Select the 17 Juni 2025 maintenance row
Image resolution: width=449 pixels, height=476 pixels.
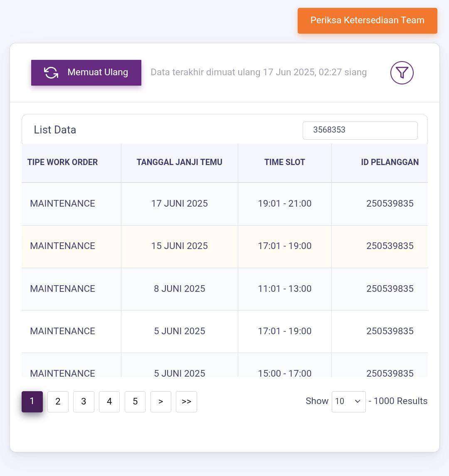224,204
